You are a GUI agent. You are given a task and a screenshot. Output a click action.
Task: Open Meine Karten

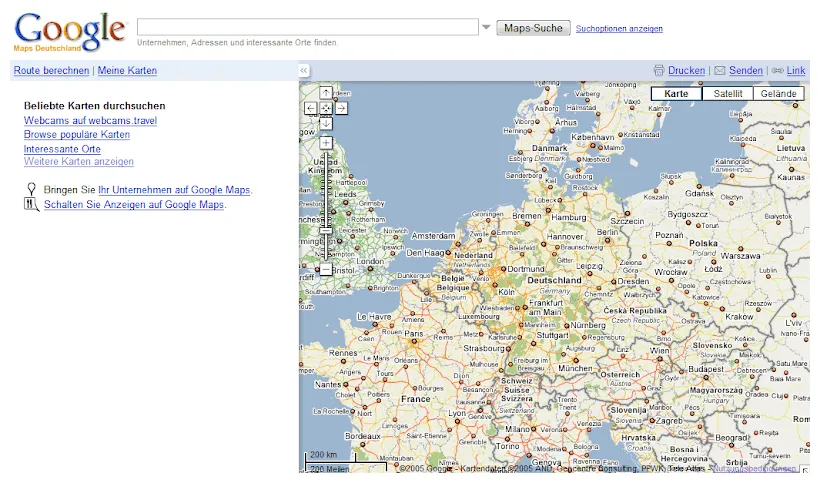(127, 71)
